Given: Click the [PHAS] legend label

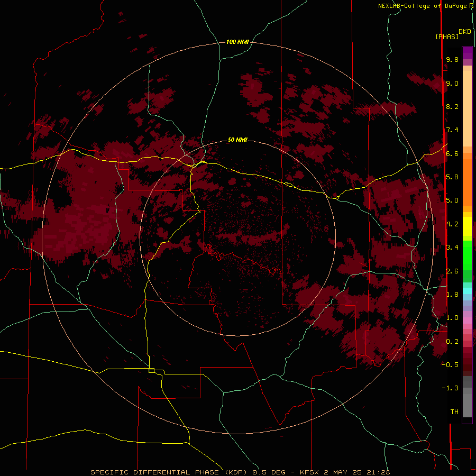Looking at the screenshot, I should point(447,36).
